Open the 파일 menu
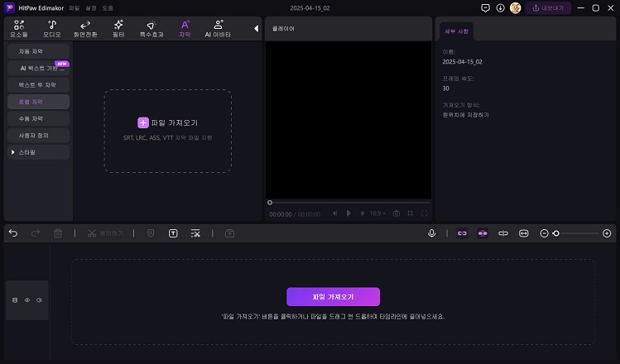The width and height of the screenshot is (620, 364). (x=74, y=8)
